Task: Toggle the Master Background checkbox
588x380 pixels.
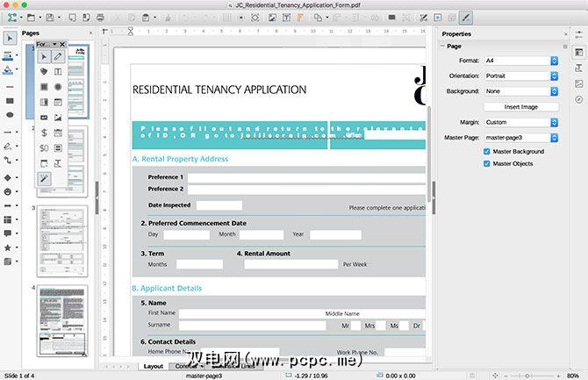Action: point(487,152)
